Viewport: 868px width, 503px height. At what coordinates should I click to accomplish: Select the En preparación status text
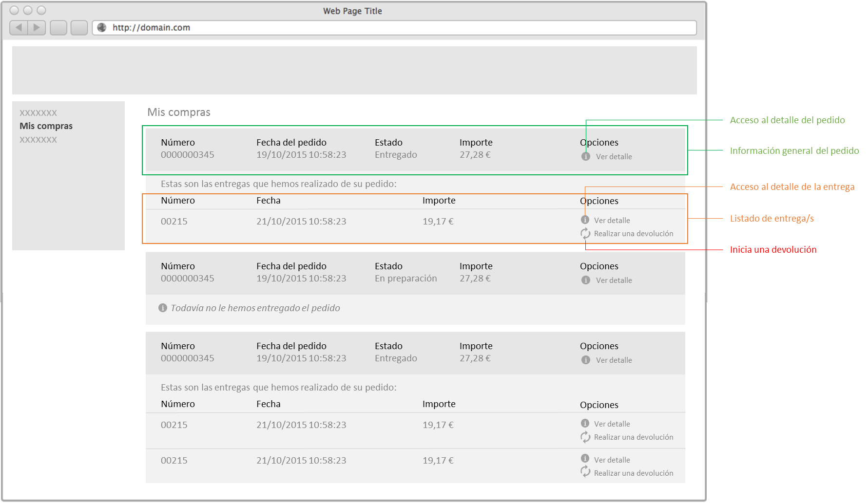coord(405,279)
